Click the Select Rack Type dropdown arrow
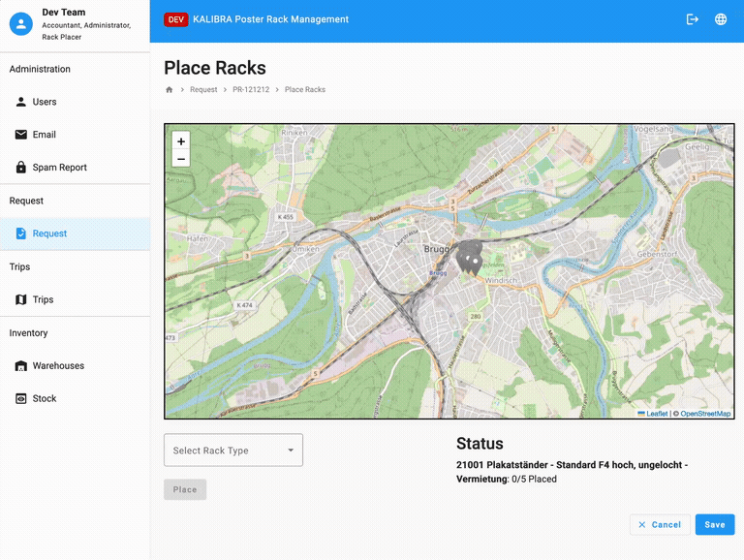The image size is (744, 560). tap(291, 450)
